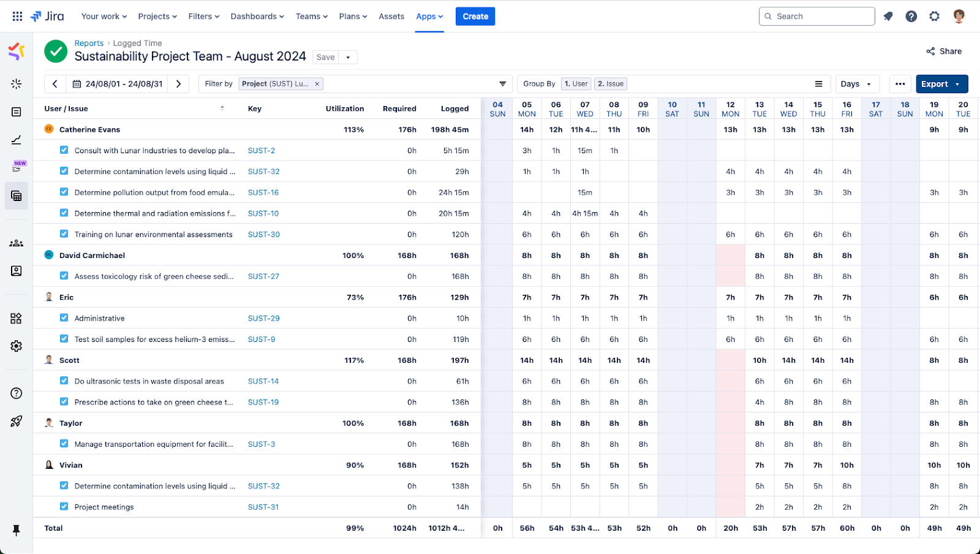Open the team icon in left sidebar
This screenshot has width=980, height=554.
pos(17,243)
